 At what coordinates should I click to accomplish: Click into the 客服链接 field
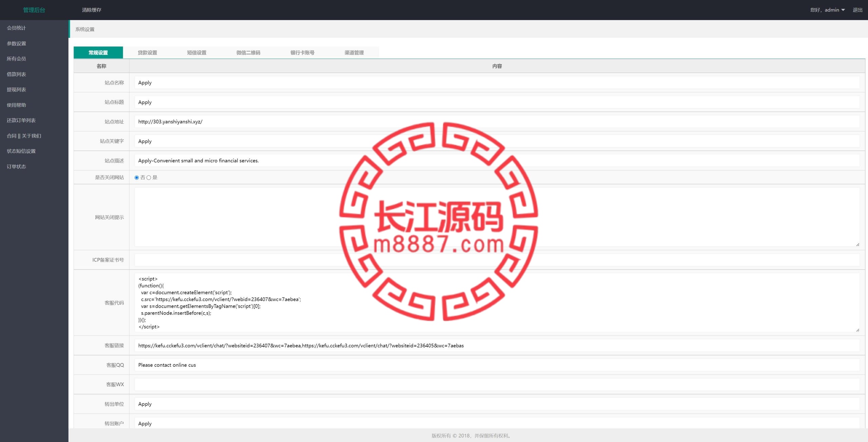coord(497,346)
